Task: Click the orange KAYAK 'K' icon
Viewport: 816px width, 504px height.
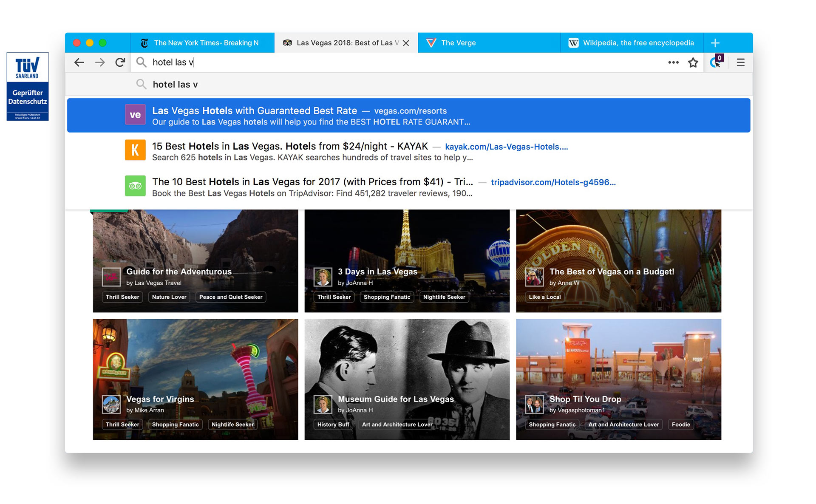Action: (x=135, y=150)
